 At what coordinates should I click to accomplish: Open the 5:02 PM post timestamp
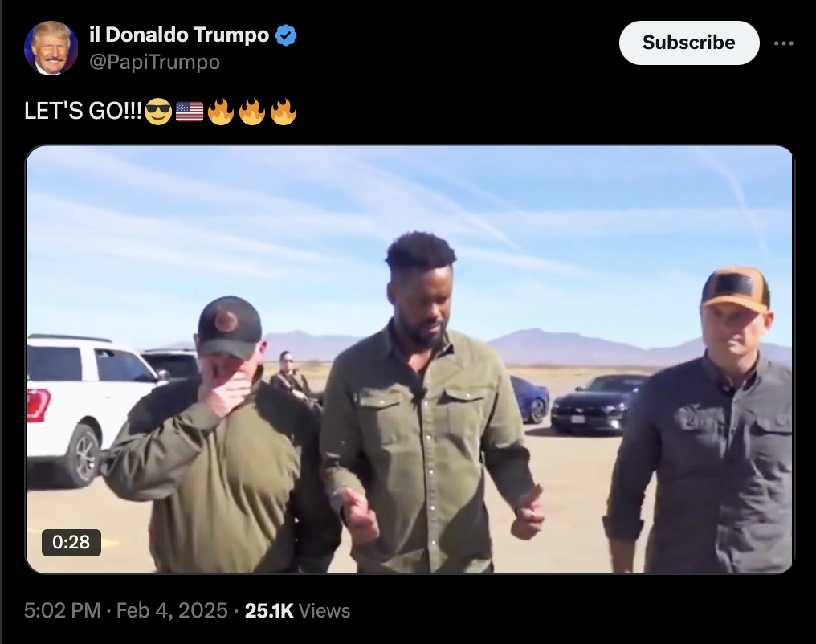coord(63,610)
